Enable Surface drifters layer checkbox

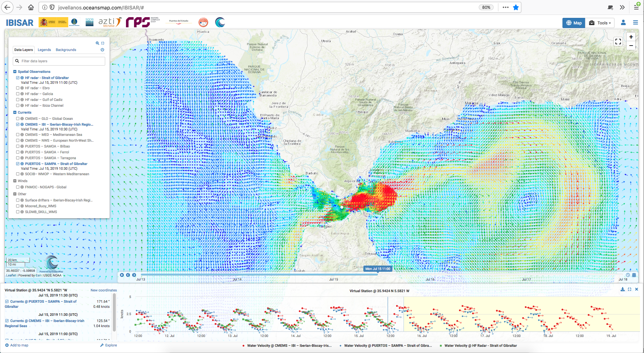tap(17, 200)
